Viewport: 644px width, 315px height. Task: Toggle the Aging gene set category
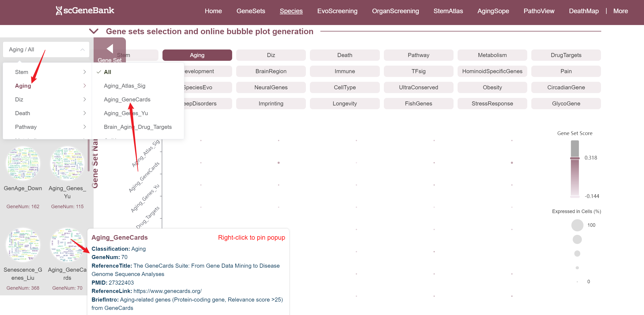pos(197,55)
